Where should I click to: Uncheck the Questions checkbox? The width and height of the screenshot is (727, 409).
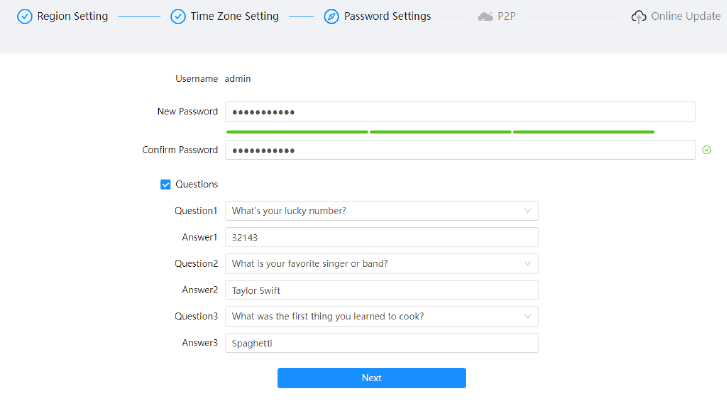166,185
